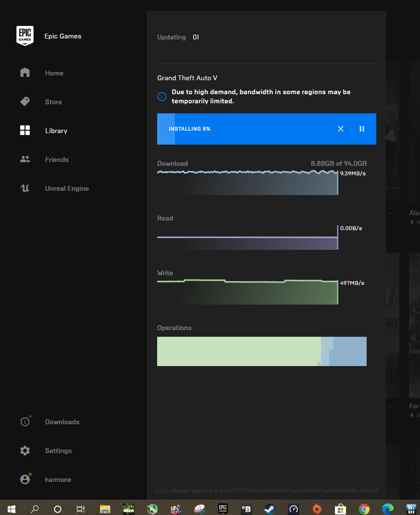Open the speedometer app in taskbar
Screen dimensions: 420x515
pos(294,509)
